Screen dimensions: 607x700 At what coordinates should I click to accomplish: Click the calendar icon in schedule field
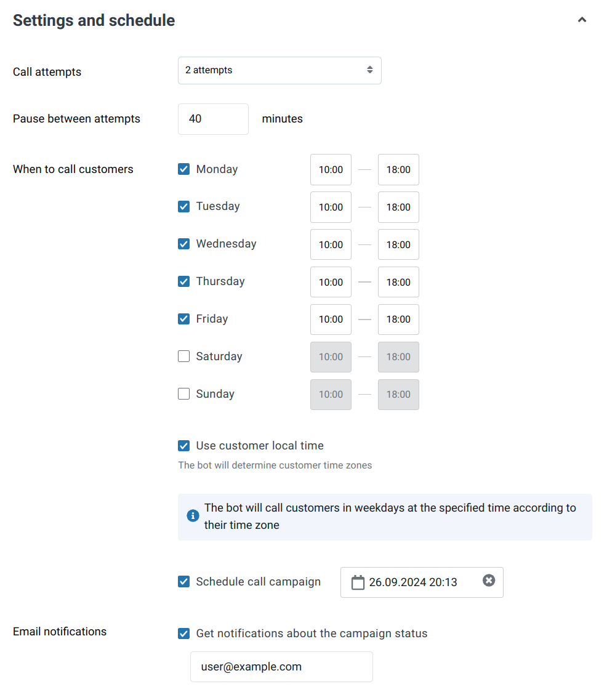(358, 582)
